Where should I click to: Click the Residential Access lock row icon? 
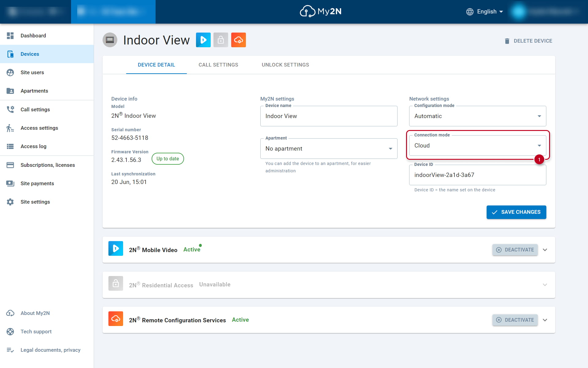(x=116, y=283)
